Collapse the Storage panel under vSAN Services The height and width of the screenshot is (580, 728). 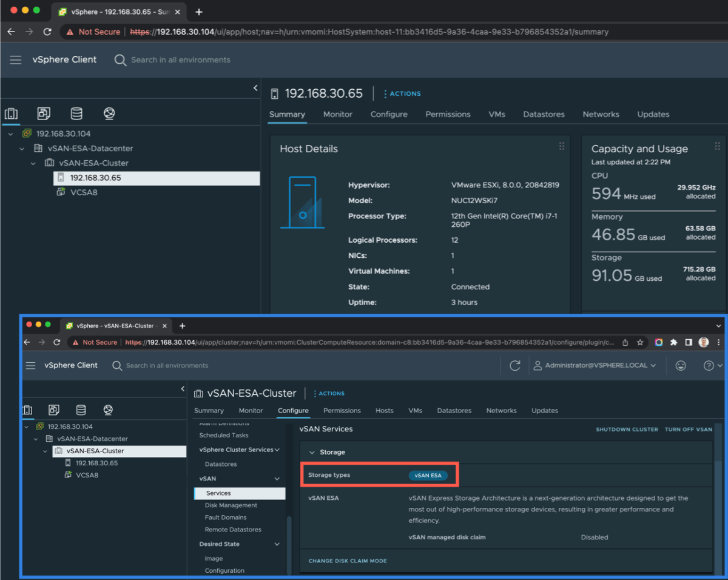point(312,452)
